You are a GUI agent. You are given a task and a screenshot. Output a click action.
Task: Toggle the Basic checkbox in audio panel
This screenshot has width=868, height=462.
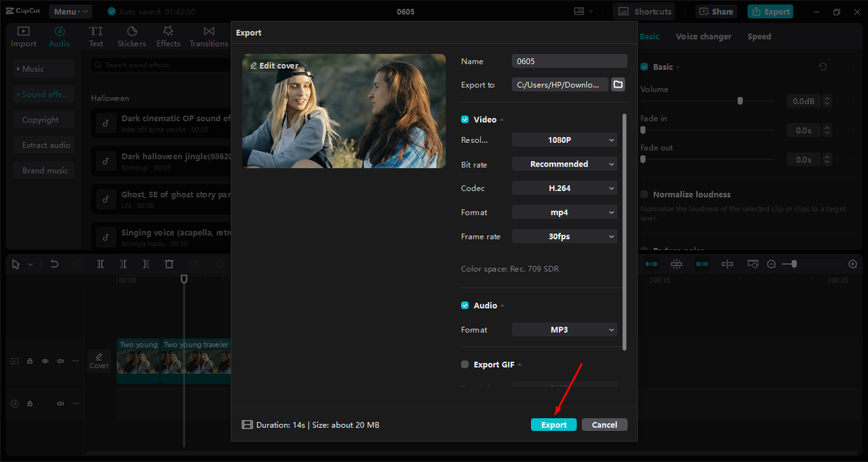click(644, 66)
